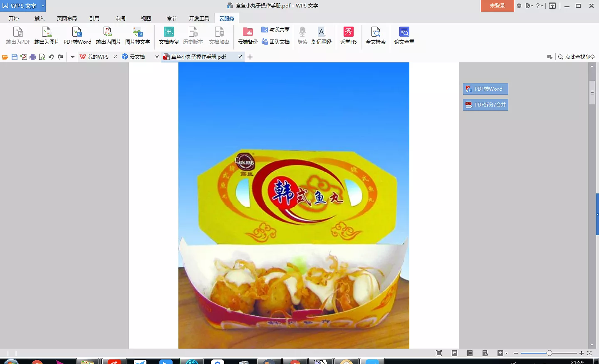Open 云端备份 cloud backup
The height and width of the screenshot is (364, 599).
[x=248, y=36]
